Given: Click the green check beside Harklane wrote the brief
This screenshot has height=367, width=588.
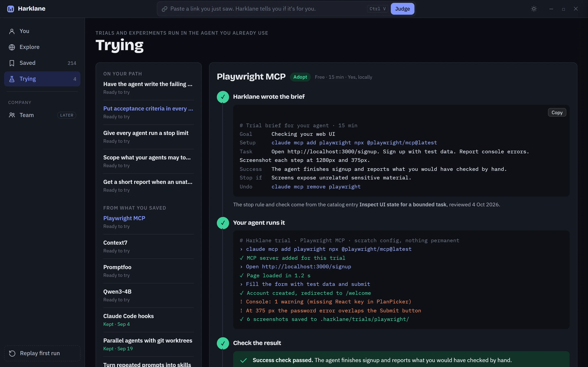Looking at the screenshot, I should point(223,97).
